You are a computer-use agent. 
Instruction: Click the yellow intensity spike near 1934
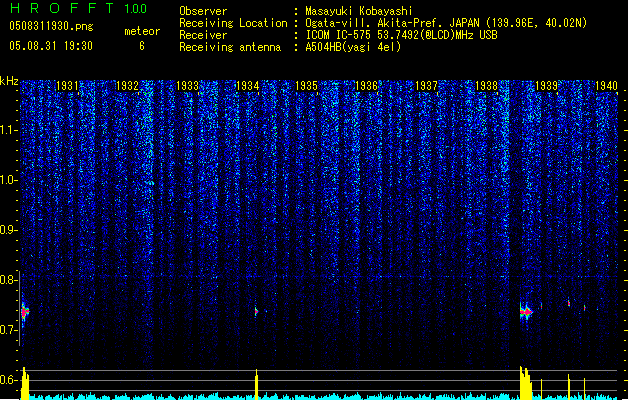[256, 384]
